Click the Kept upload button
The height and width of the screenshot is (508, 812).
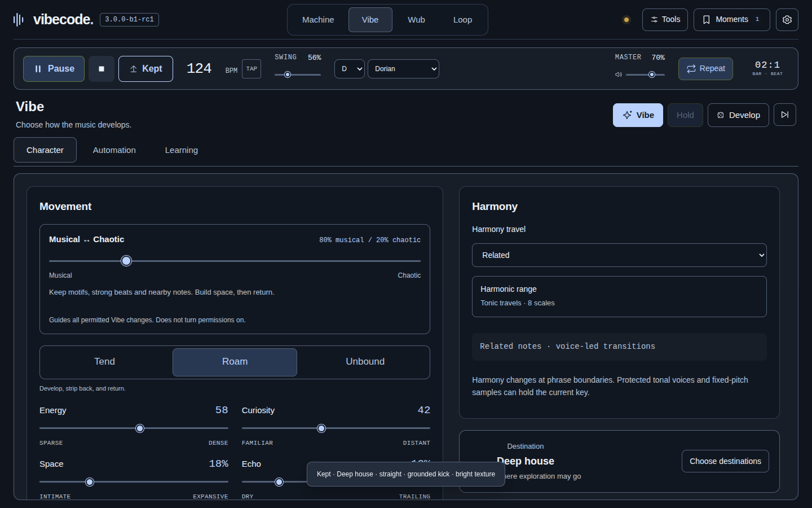tap(145, 69)
